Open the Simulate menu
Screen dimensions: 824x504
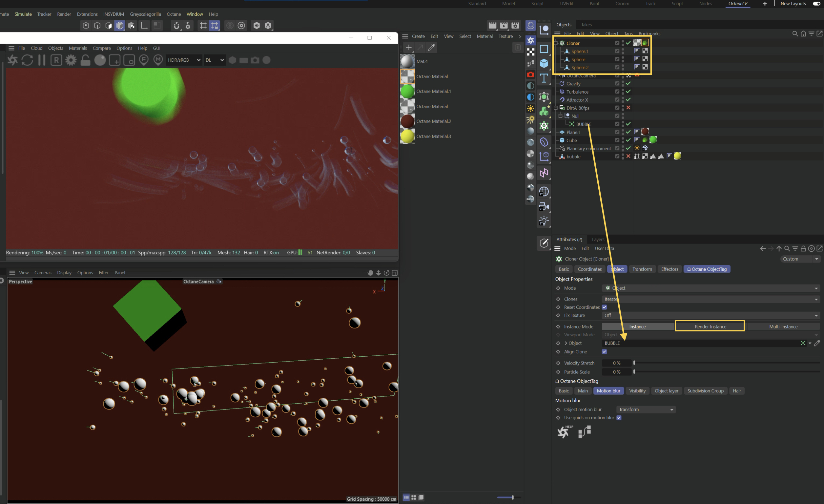(23, 14)
